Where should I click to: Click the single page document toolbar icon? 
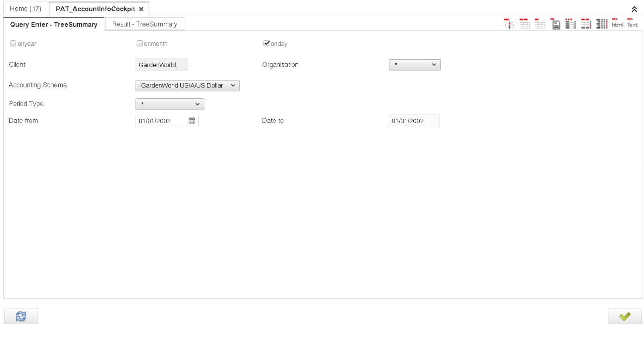click(x=555, y=24)
